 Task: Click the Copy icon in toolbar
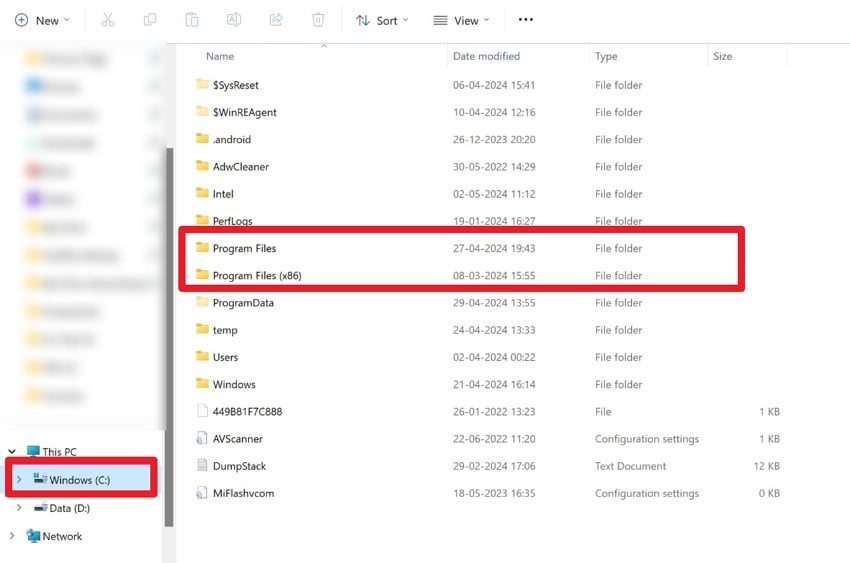click(x=150, y=21)
